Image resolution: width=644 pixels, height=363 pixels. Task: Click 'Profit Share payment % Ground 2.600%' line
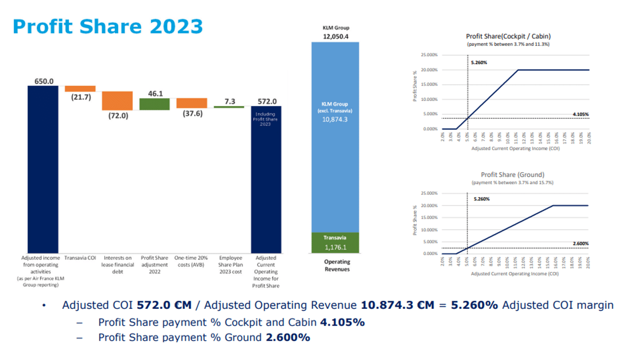pos(204,338)
